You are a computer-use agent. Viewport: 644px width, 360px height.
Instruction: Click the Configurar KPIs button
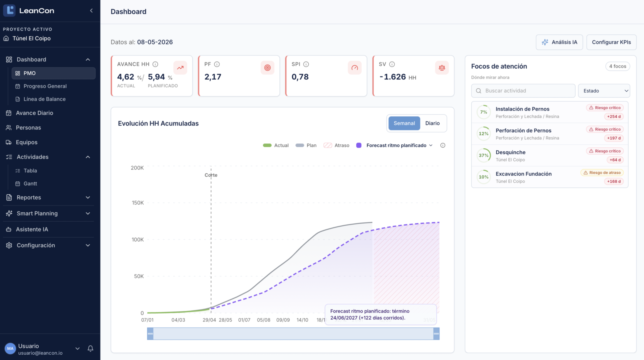point(611,42)
